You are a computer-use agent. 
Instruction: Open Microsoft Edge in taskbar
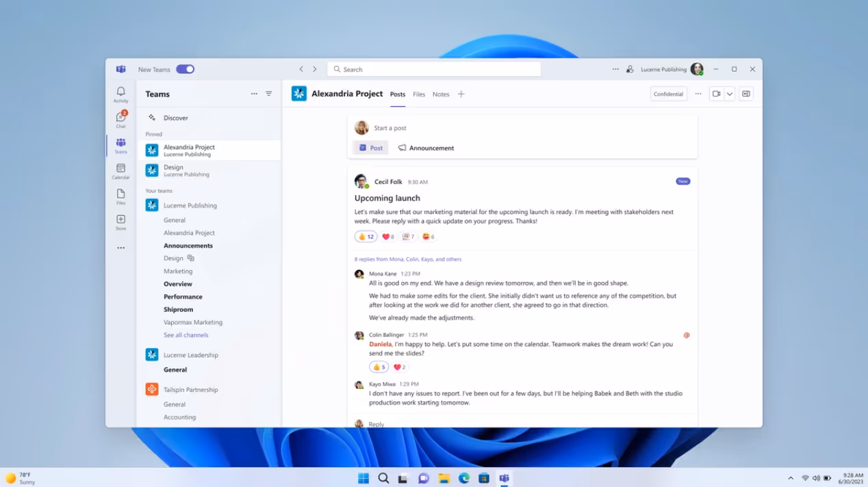tap(464, 478)
